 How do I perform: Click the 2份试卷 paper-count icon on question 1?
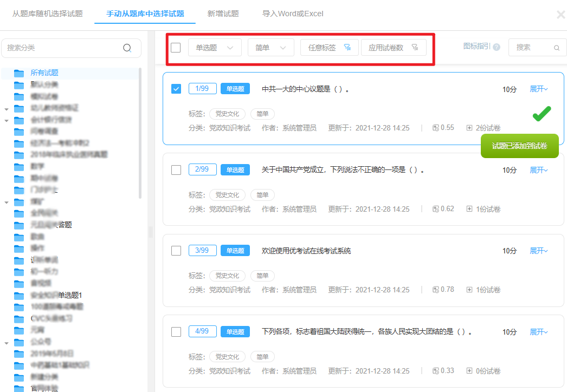tap(468, 127)
